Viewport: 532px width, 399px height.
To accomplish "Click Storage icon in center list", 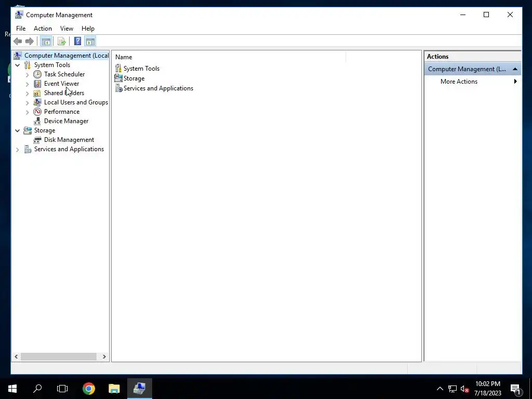I will [118, 78].
